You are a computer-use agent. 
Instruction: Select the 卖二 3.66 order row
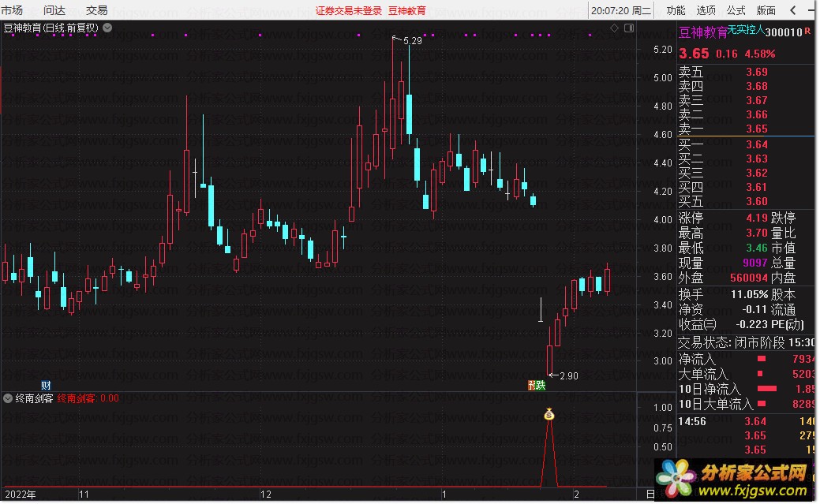[745, 114]
